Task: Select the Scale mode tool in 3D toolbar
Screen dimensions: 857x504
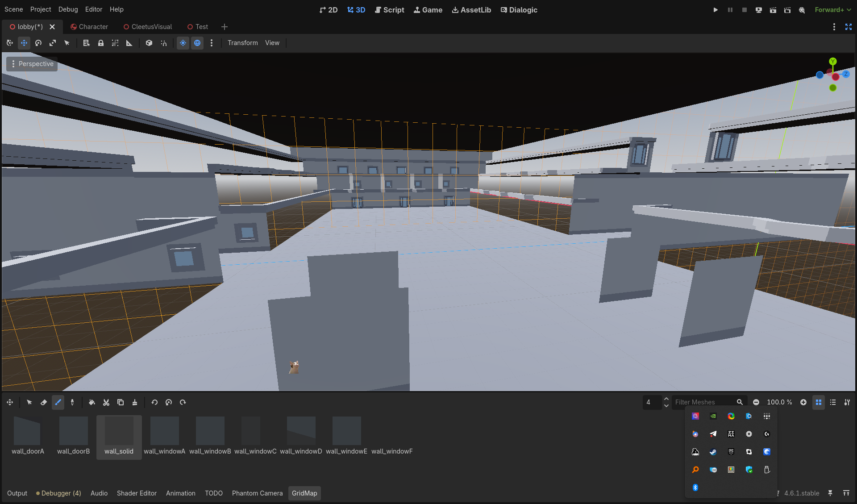Action: pos(53,43)
